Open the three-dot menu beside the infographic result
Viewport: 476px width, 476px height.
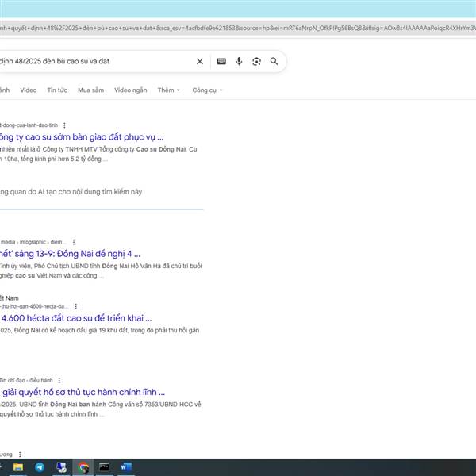[74, 242]
